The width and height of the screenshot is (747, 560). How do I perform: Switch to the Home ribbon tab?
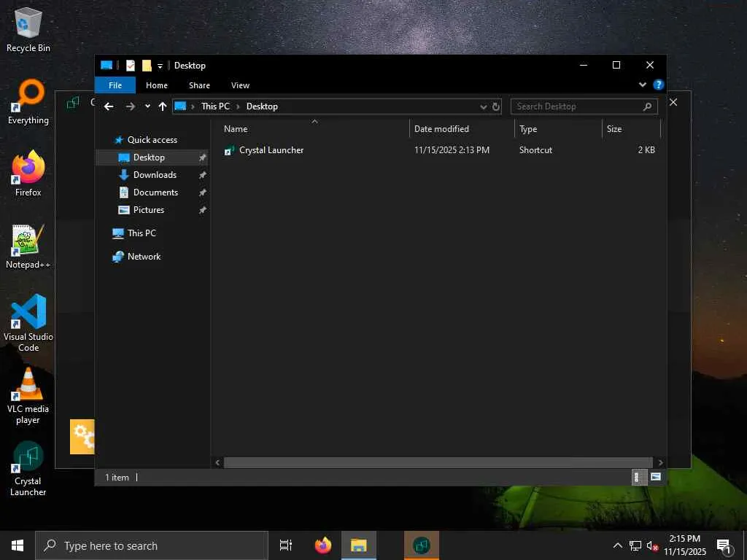tap(157, 85)
